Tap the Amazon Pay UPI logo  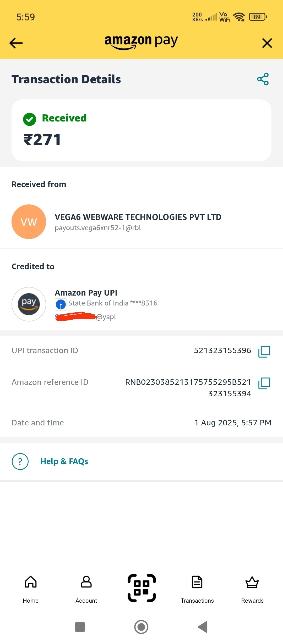[x=29, y=304]
